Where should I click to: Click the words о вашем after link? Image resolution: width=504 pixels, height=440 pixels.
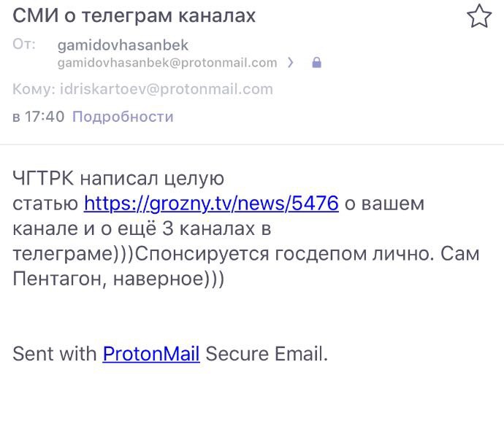click(x=384, y=203)
